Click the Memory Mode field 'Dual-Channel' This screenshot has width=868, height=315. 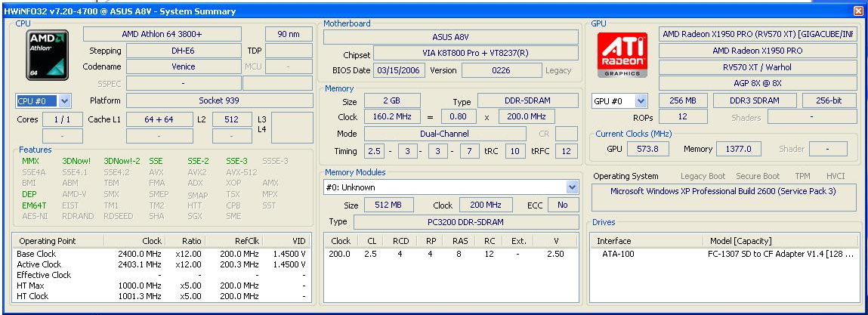coord(444,134)
